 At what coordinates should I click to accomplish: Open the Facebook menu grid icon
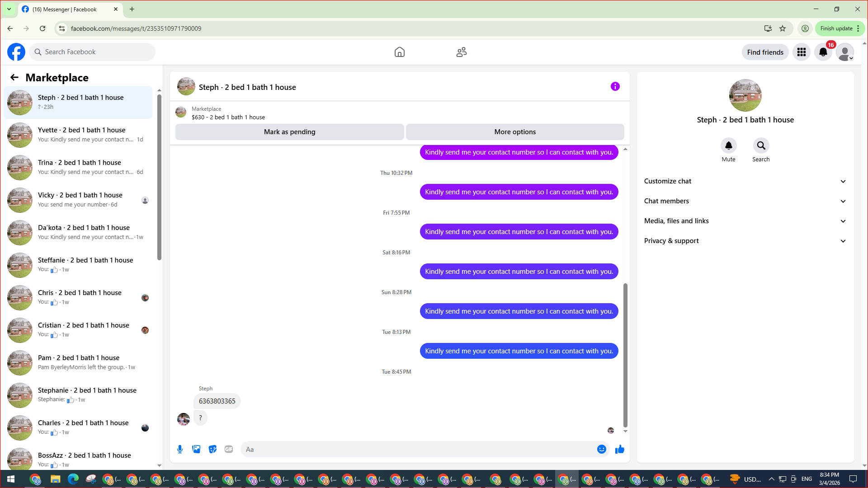coord(802,52)
